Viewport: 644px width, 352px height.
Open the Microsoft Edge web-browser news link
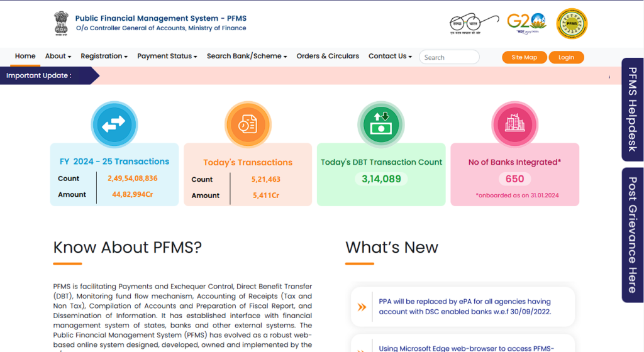(x=466, y=348)
